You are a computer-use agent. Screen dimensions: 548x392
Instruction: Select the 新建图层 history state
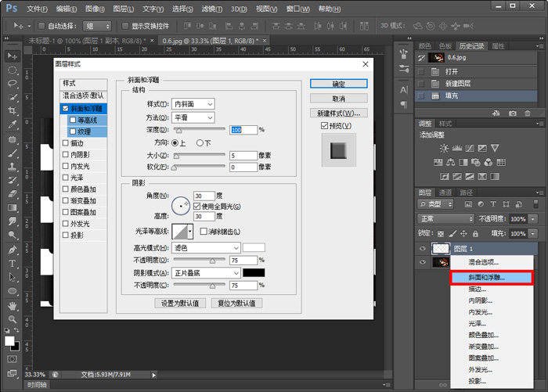[476, 84]
